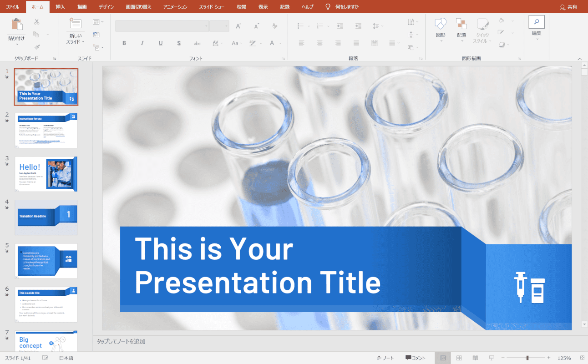The image size is (588, 364).
Task: Toggle Align Left paragraph button
Action: [x=301, y=43]
